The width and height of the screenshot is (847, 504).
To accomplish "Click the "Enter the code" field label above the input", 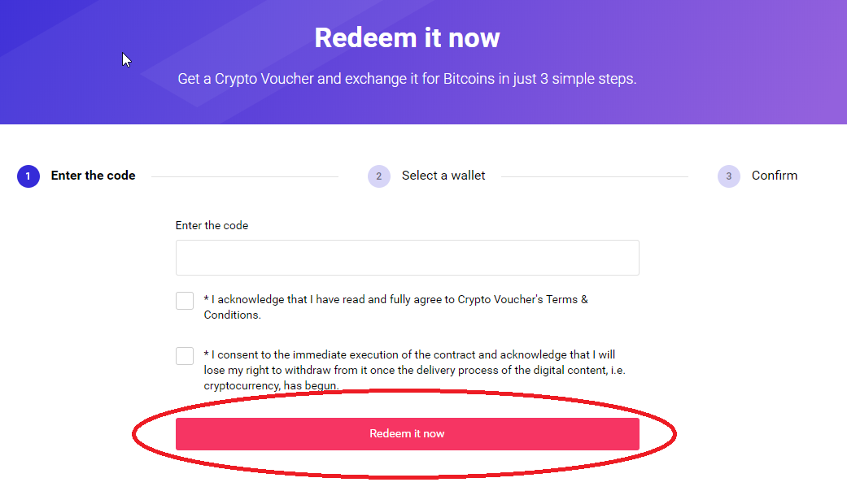I will (212, 225).
